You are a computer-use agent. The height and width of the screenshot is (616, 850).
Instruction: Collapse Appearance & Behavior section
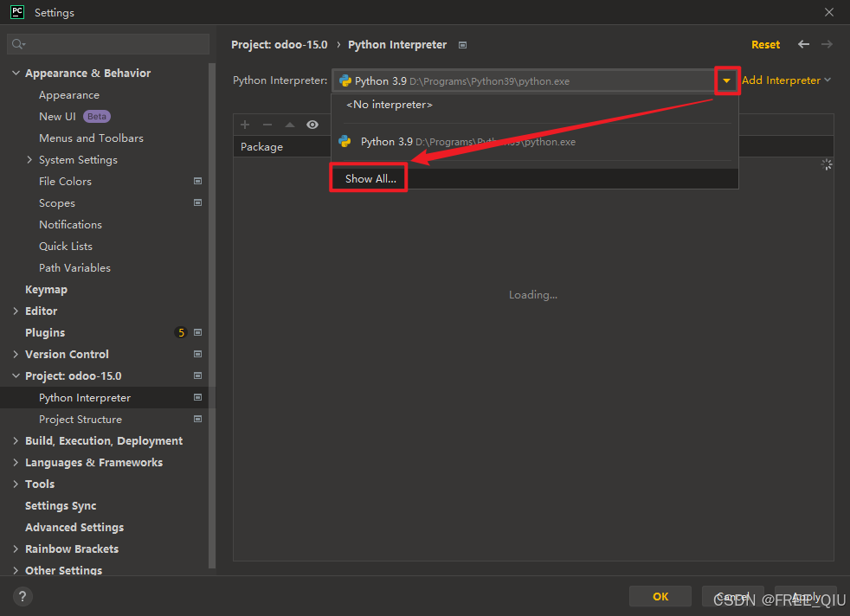point(16,73)
